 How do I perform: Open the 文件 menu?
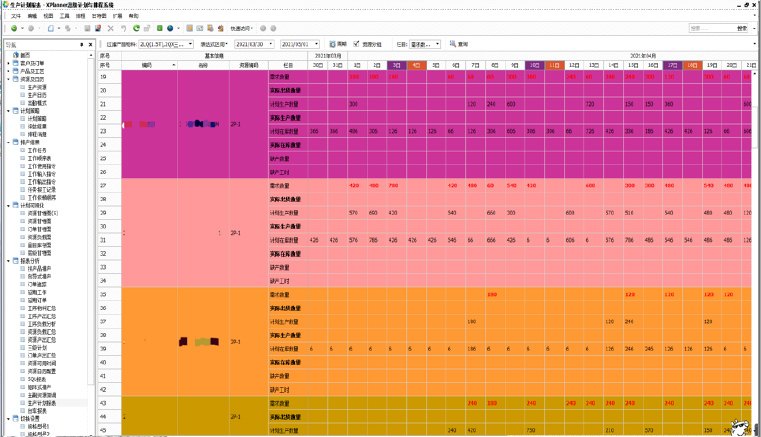(16, 16)
